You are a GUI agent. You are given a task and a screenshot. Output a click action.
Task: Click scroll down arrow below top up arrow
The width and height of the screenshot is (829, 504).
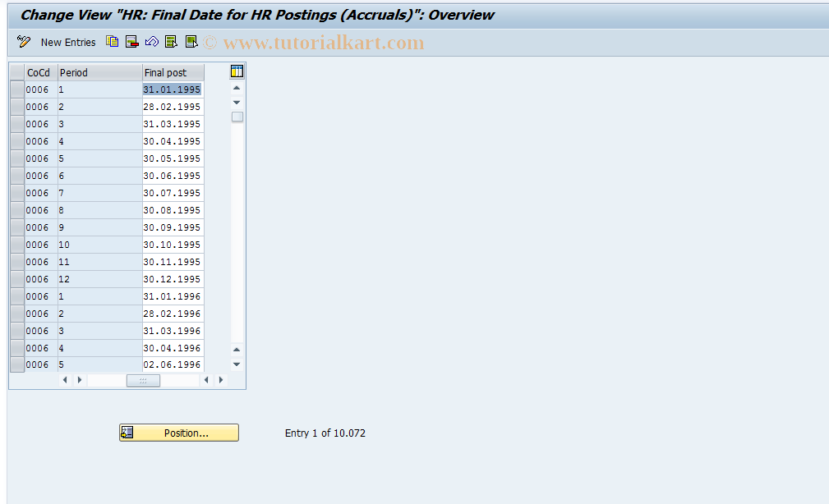pyautogui.click(x=237, y=103)
